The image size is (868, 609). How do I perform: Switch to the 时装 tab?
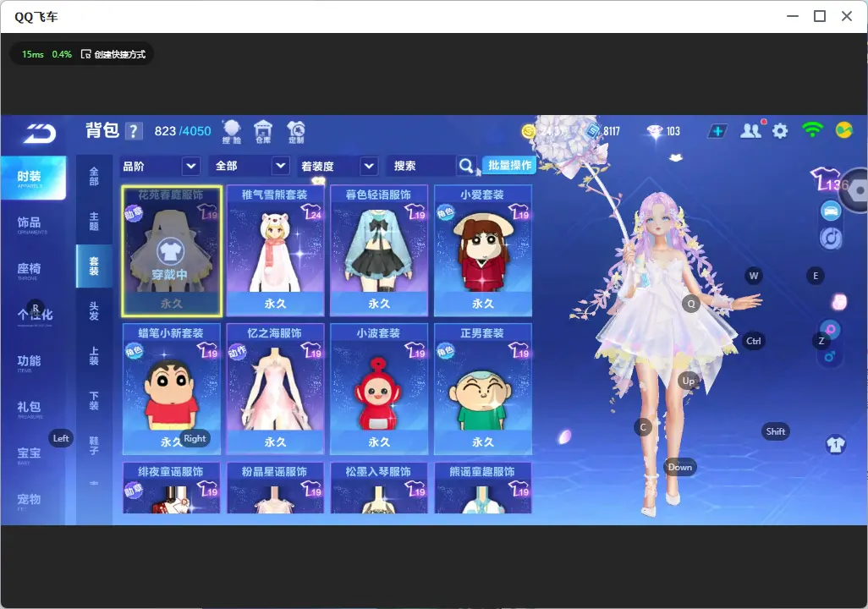[33, 178]
